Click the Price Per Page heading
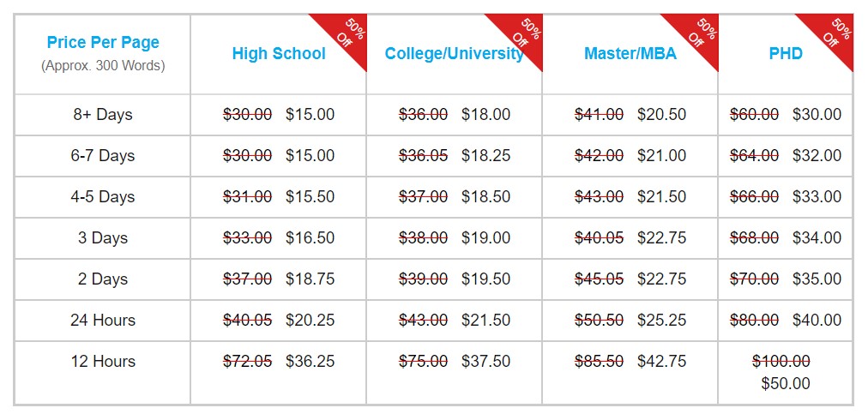 point(103,43)
